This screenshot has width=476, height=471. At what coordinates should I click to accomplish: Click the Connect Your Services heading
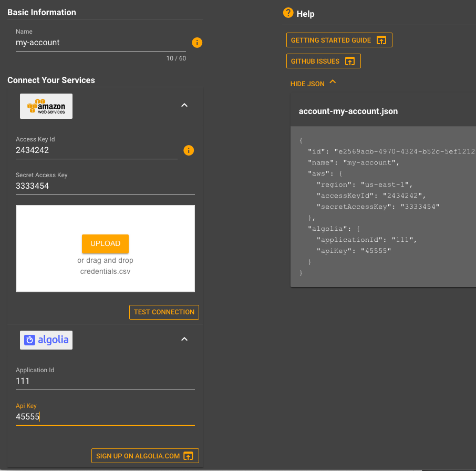[51, 80]
